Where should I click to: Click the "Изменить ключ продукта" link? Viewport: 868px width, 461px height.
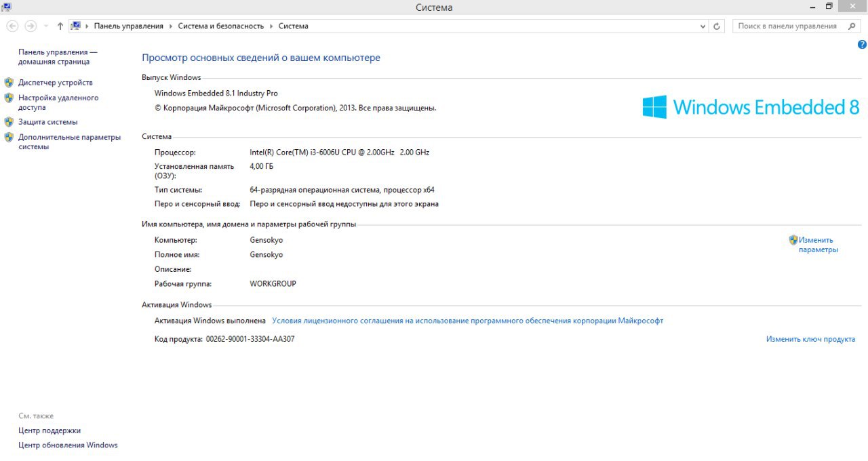810,339
